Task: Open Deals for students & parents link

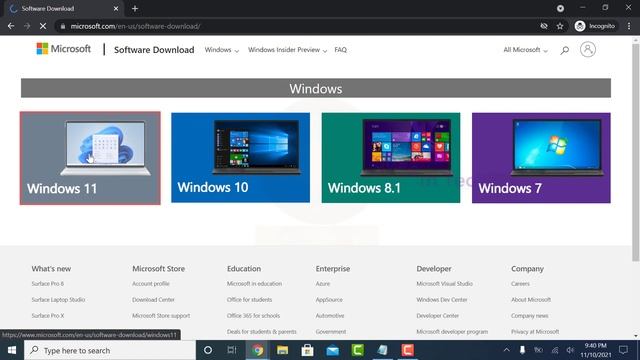Action: tap(262, 331)
